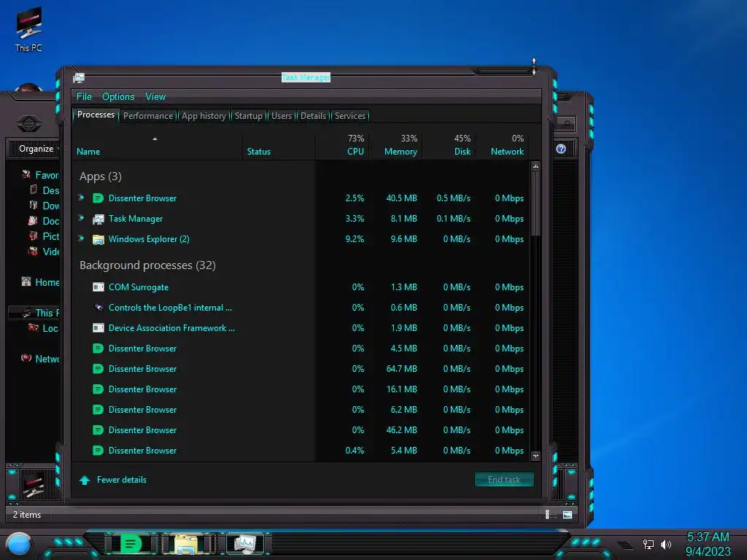Image resolution: width=747 pixels, height=560 pixels.
Task: Open Task Manager from the taskbar
Action: click(x=245, y=543)
